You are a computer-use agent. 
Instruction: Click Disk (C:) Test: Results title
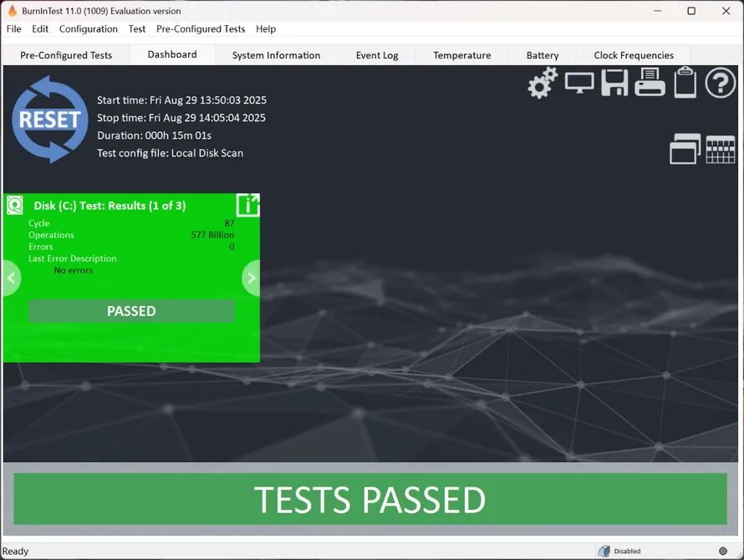click(x=110, y=206)
